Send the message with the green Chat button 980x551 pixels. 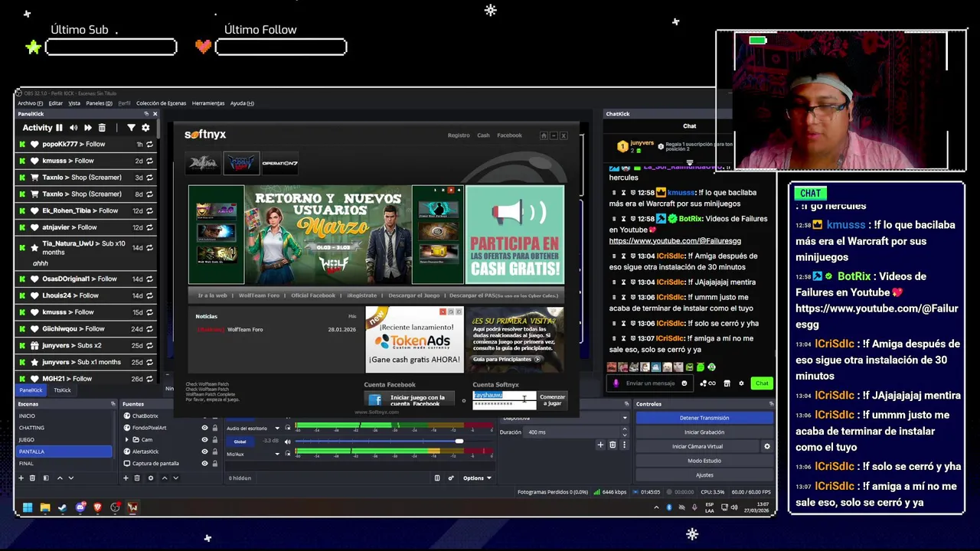coord(762,383)
